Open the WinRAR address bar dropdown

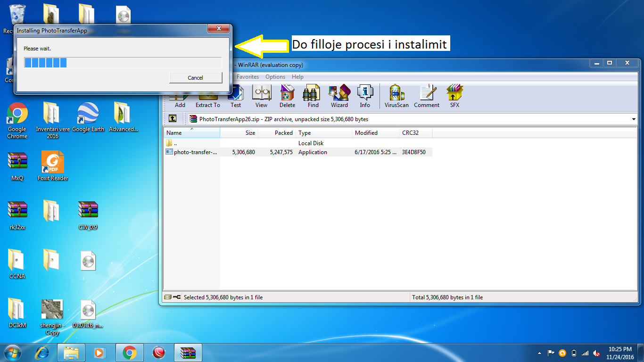pyautogui.click(x=634, y=119)
